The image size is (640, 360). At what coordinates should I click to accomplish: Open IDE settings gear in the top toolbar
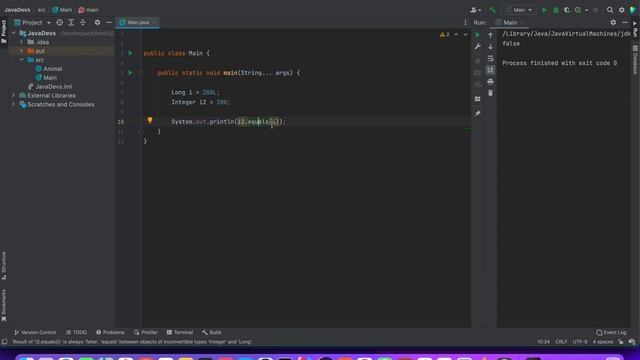click(622, 10)
